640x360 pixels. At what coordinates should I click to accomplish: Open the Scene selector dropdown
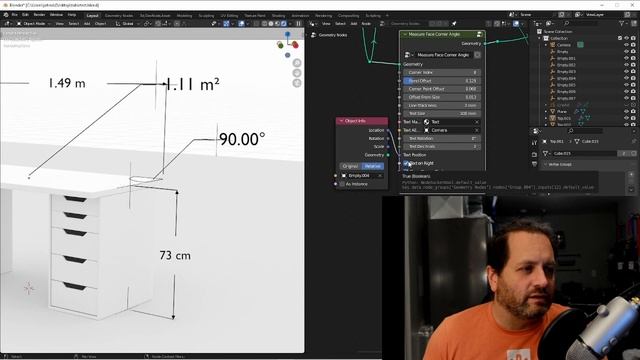click(x=514, y=15)
